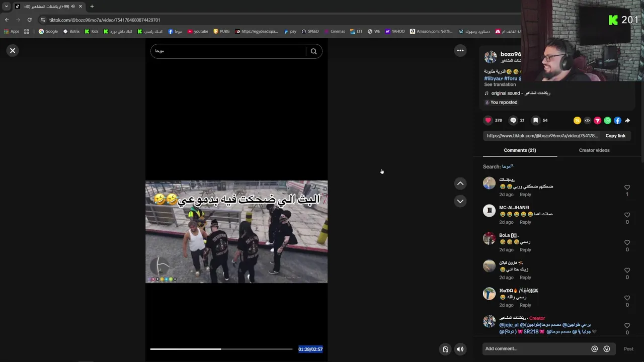Click the 01:28/02:57 time display
The image size is (644, 362).
point(310,349)
